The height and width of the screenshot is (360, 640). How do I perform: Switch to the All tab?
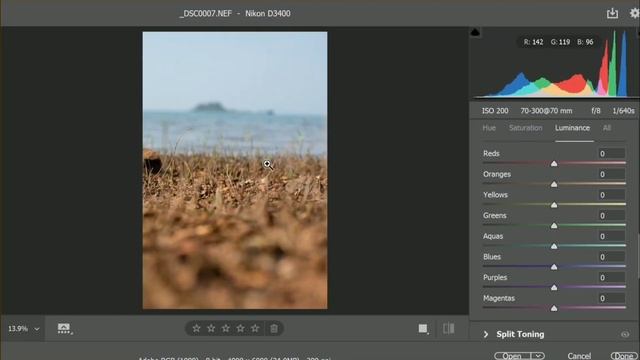point(607,128)
